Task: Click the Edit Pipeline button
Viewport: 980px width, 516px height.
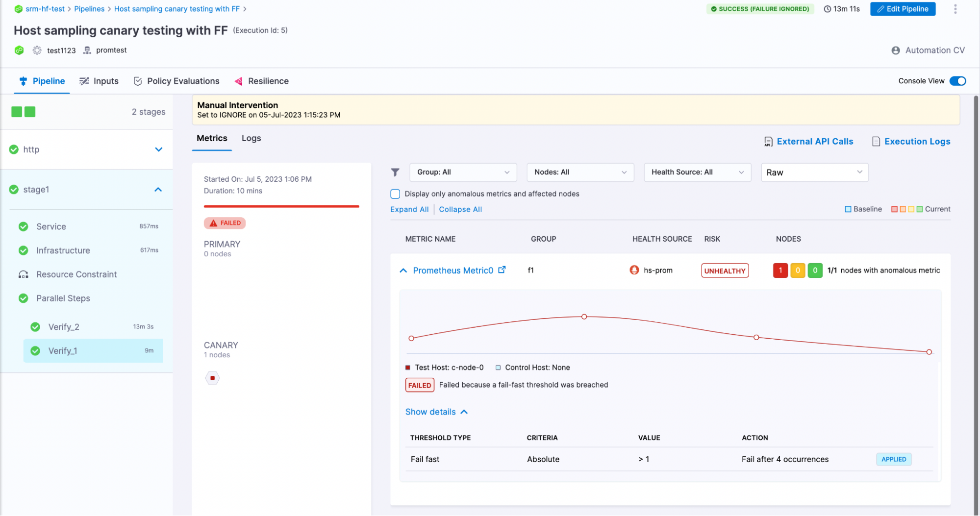Action: 902,9
